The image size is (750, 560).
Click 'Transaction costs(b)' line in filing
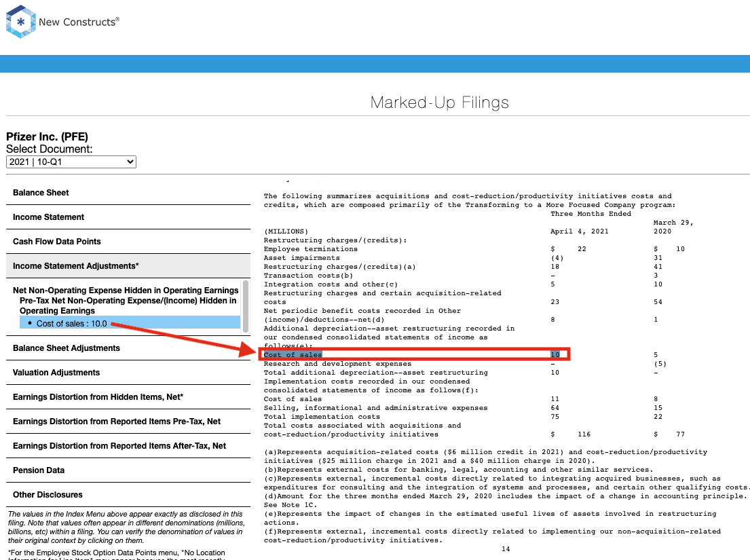coord(309,276)
